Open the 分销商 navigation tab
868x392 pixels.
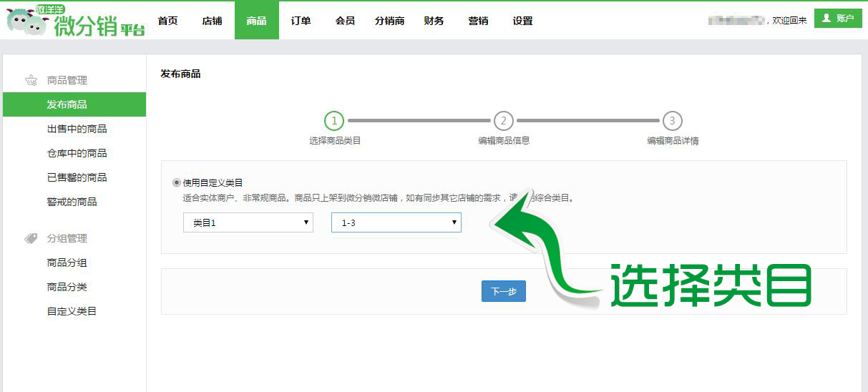pyautogui.click(x=389, y=21)
